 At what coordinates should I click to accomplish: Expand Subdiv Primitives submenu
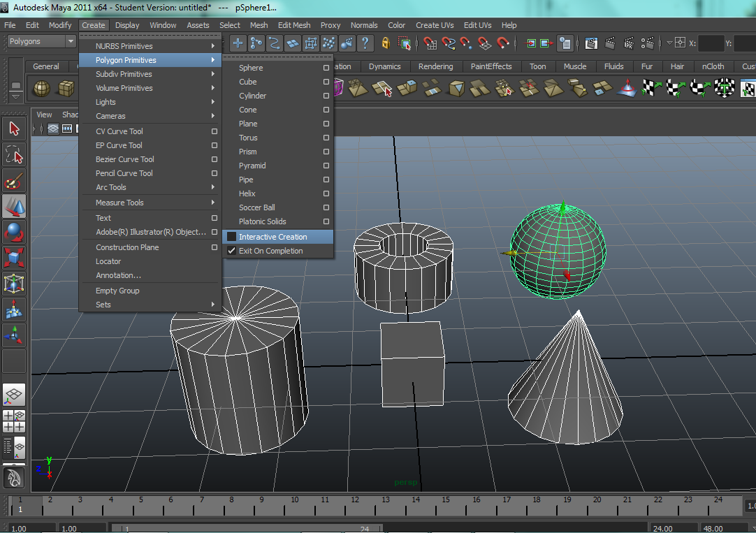pos(150,74)
